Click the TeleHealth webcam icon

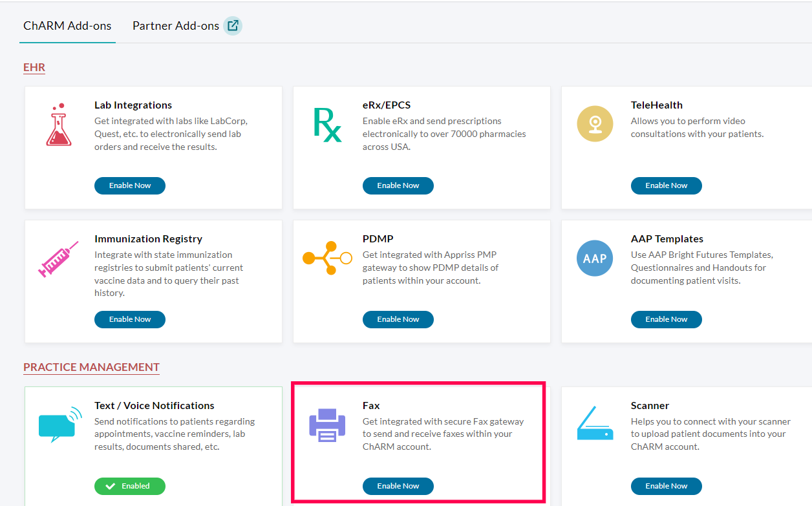point(595,124)
